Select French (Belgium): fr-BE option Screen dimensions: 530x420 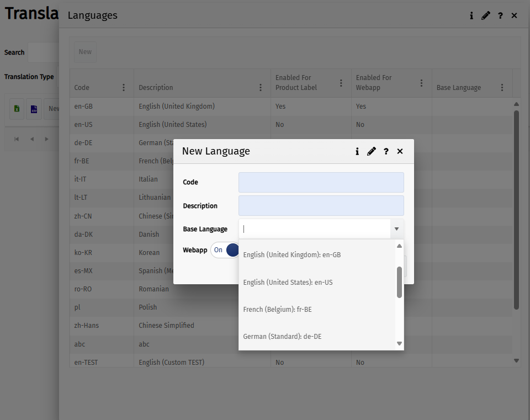[317, 309]
